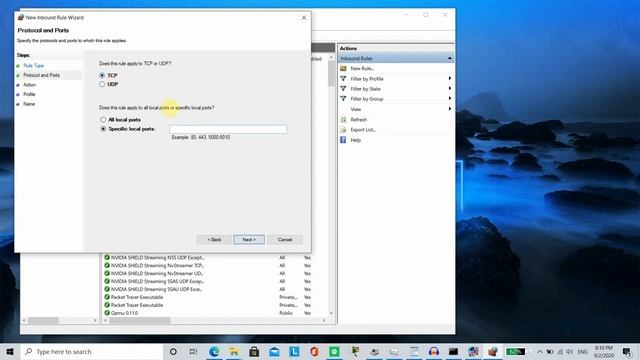This screenshot has height=360, width=640.
Task: Open Microsoft Office from the taskbar
Action: click(314, 351)
